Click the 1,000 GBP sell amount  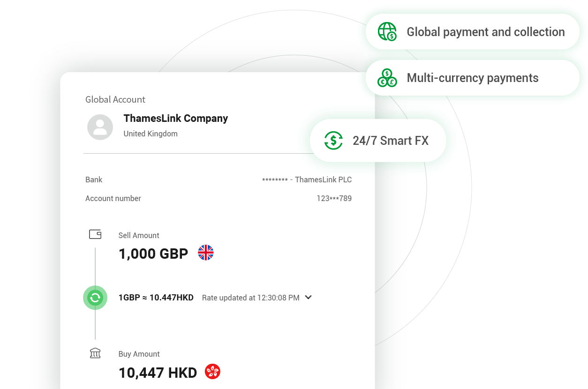[153, 254]
